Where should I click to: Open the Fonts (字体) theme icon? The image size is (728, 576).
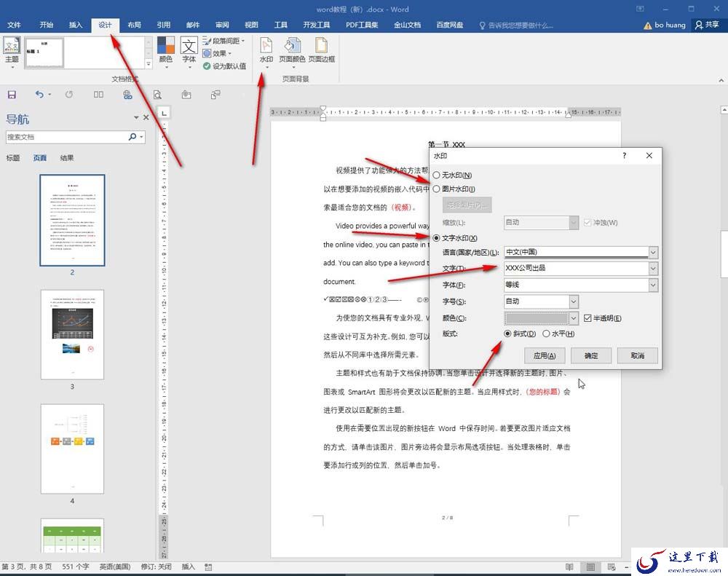click(189, 51)
